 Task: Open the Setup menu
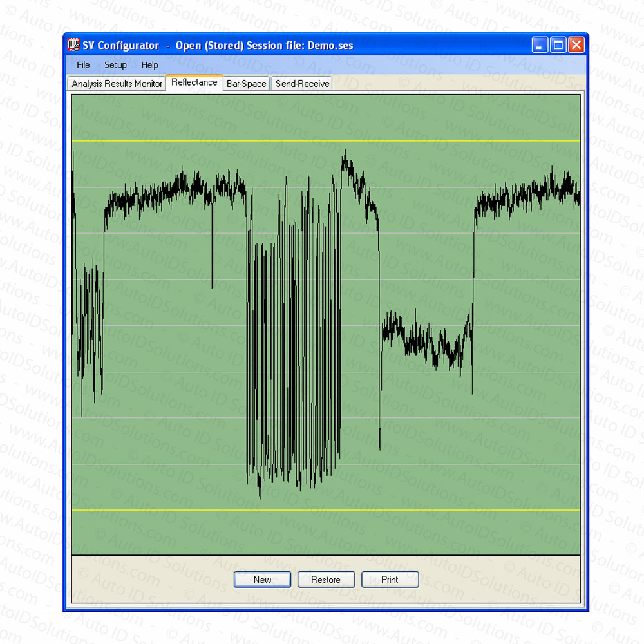click(x=115, y=65)
